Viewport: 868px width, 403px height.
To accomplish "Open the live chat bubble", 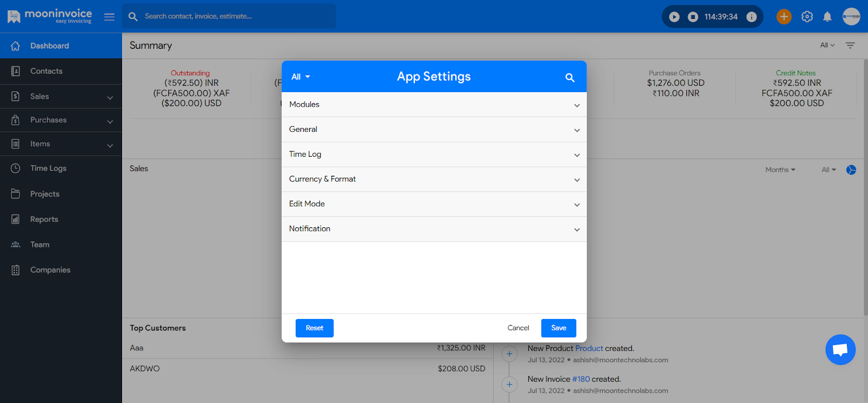I will pos(840,350).
